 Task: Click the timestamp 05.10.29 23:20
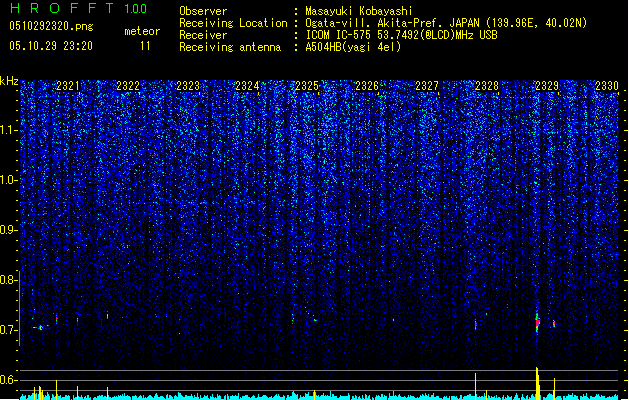point(51,46)
